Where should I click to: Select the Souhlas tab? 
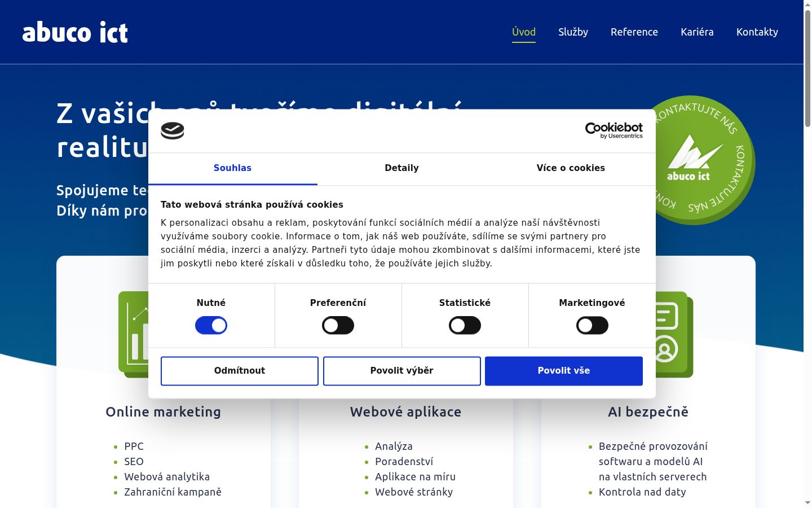[232, 168]
